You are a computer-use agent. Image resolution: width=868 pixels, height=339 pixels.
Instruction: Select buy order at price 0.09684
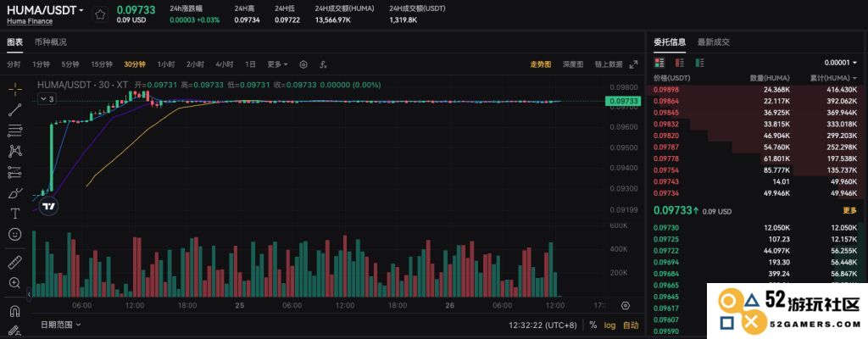coord(755,274)
